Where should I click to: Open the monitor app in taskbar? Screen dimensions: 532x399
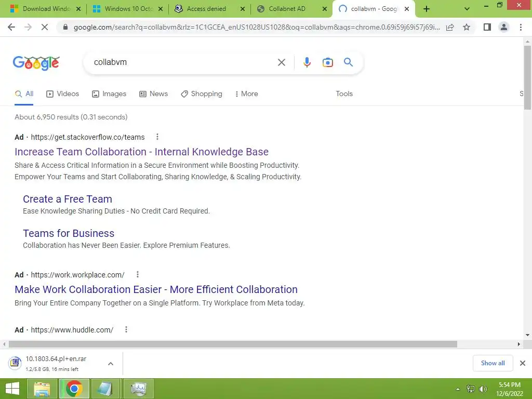point(138,389)
